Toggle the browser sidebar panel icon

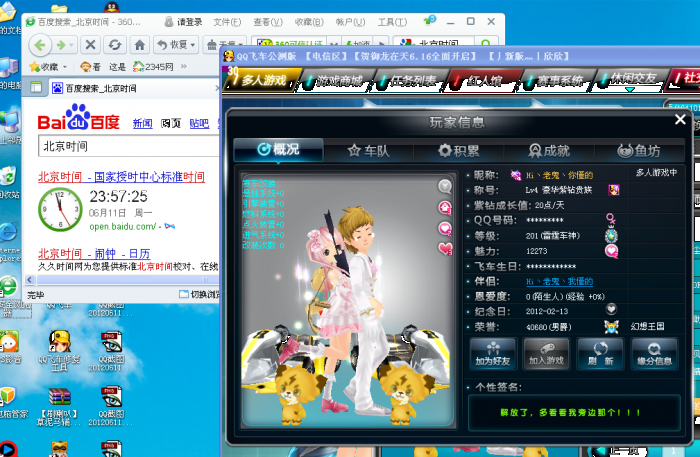click(x=36, y=87)
